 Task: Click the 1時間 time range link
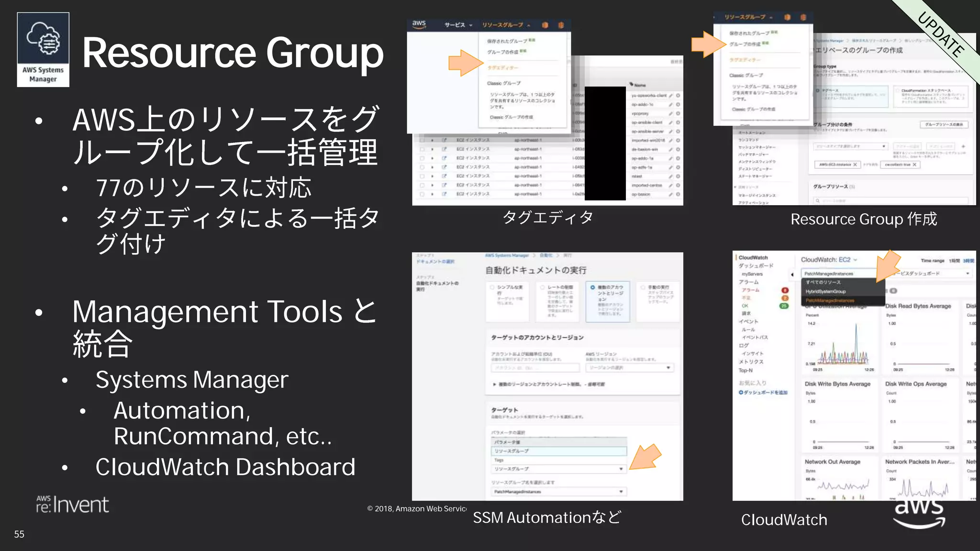[955, 261]
